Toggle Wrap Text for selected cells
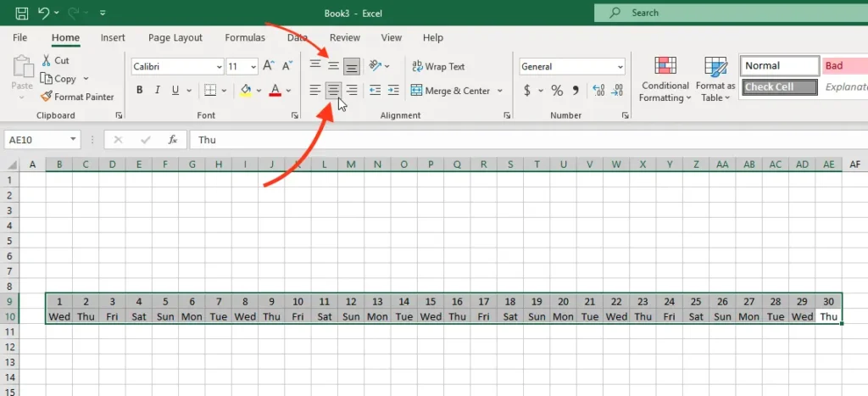The width and height of the screenshot is (868, 396). pyautogui.click(x=438, y=66)
